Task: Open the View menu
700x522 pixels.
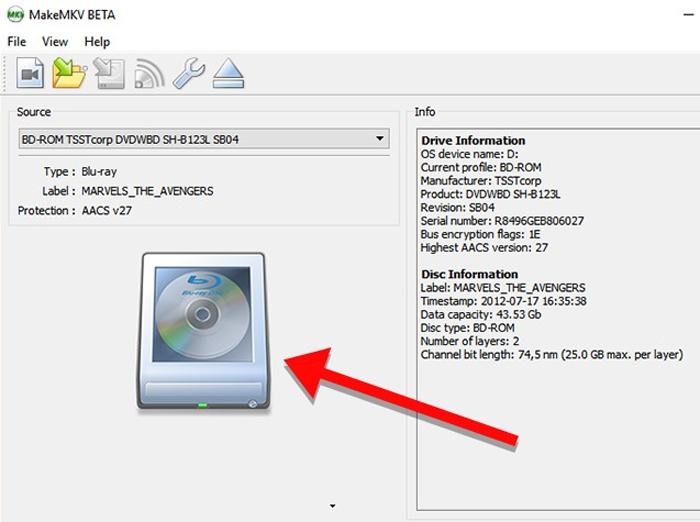Action: pos(55,42)
